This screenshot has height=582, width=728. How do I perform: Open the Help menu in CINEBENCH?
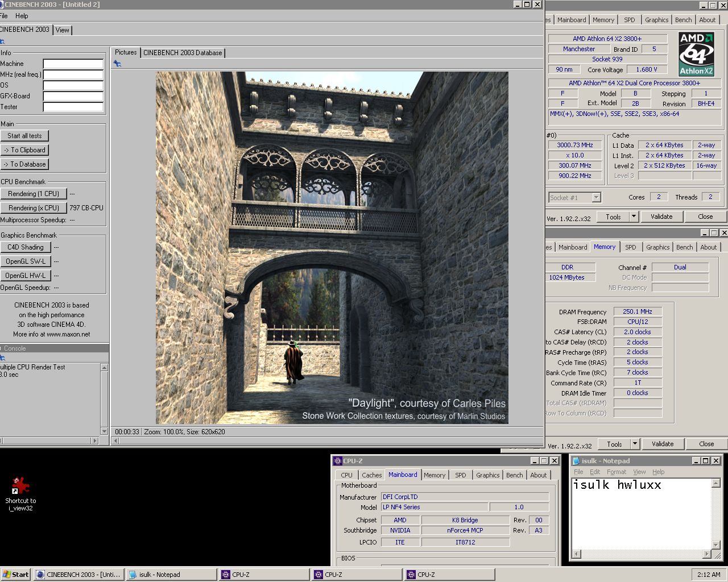[22, 16]
